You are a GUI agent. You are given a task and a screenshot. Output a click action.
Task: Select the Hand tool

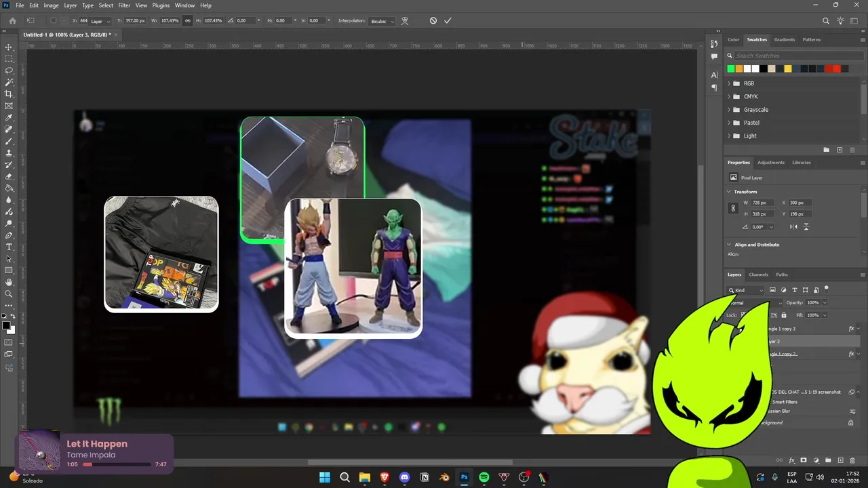tap(9, 282)
